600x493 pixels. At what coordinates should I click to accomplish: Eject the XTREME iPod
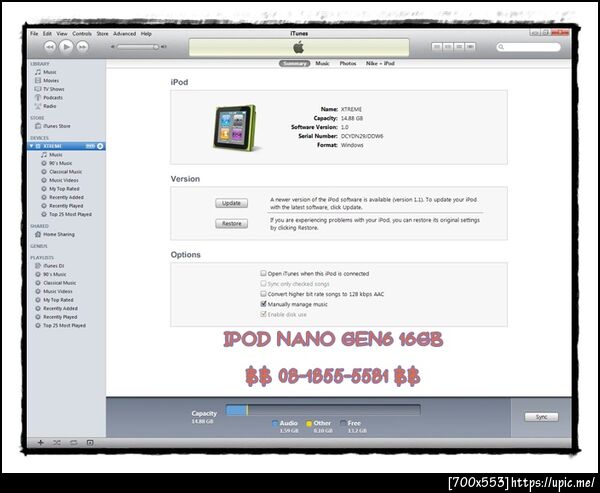100,146
